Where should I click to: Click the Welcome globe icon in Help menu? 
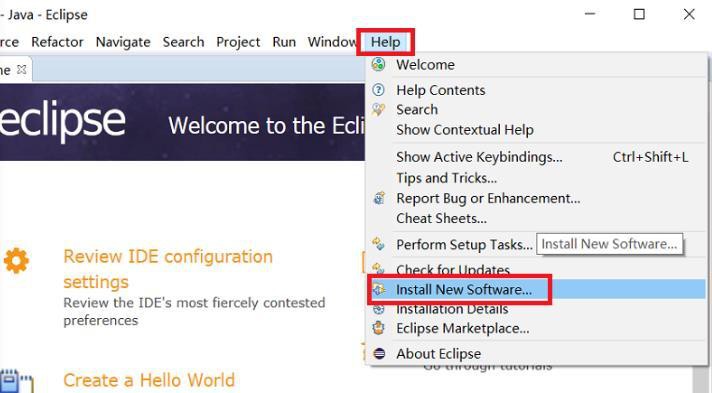pyautogui.click(x=378, y=65)
